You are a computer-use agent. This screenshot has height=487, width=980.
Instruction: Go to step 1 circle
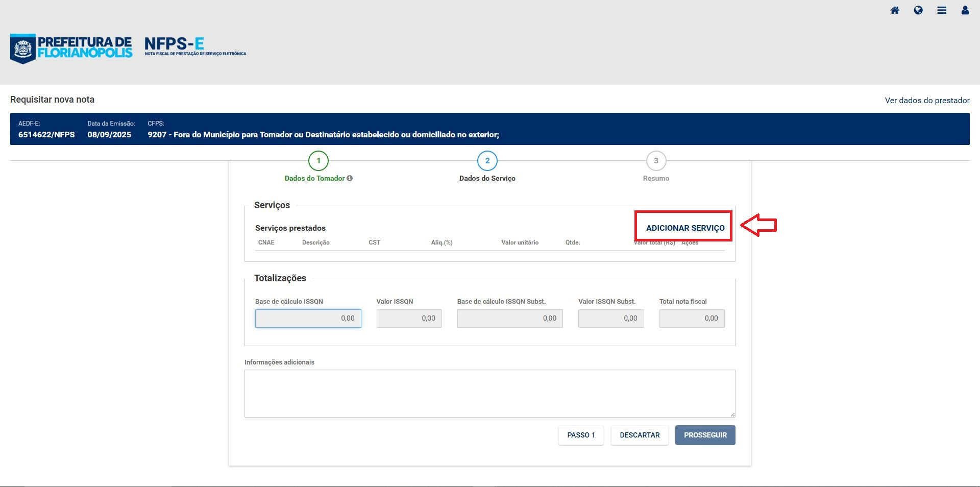point(318,161)
